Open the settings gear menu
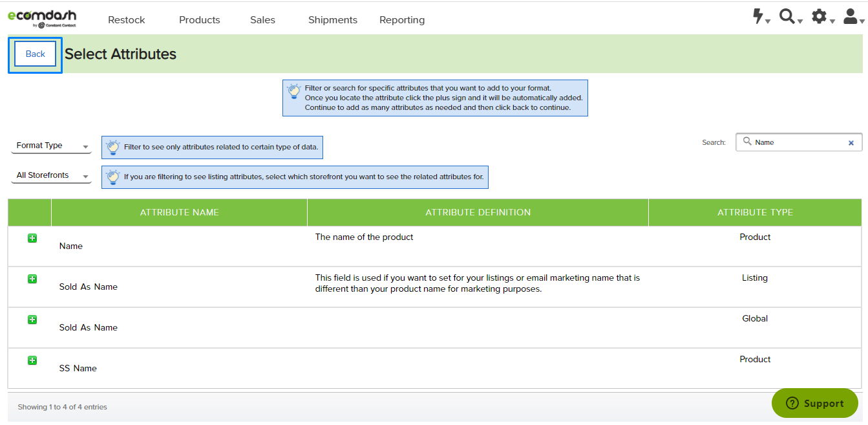This screenshot has width=868, height=425. pyautogui.click(x=823, y=17)
